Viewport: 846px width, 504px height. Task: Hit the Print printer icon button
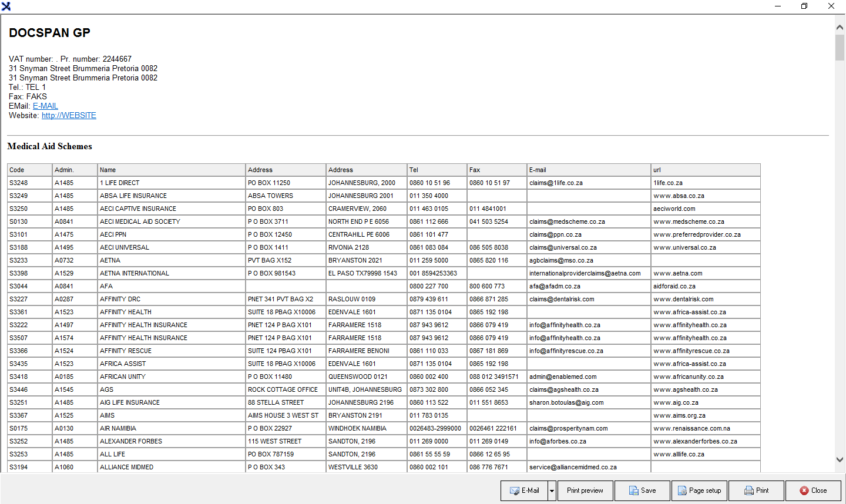tap(756, 490)
